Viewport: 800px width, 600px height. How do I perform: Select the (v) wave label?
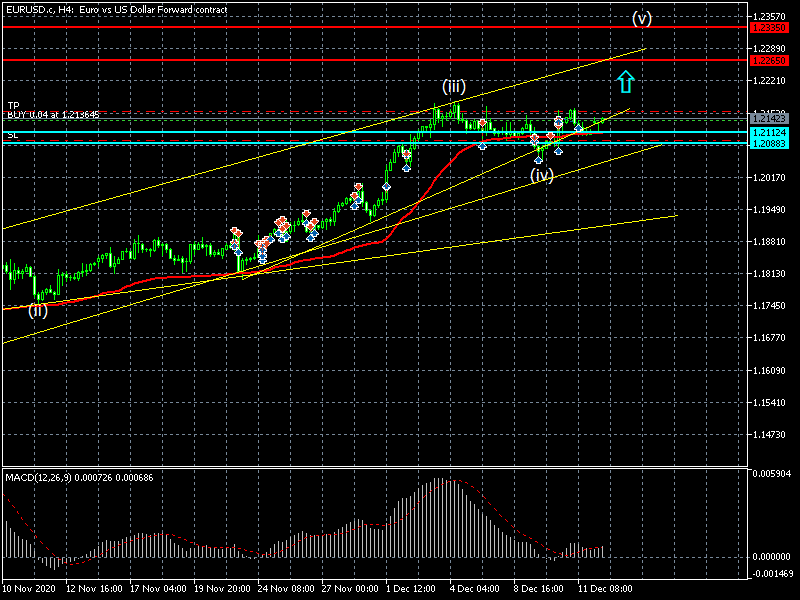pyautogui.click(x=641, y=18)
